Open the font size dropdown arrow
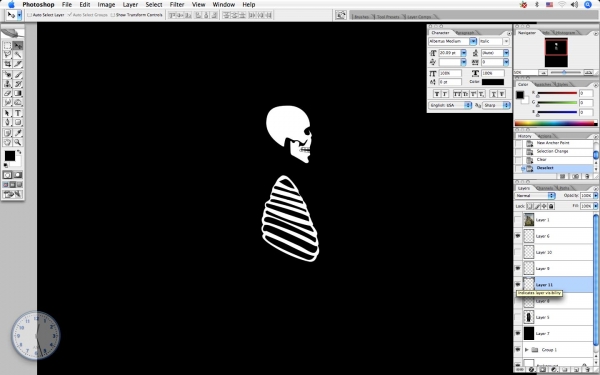Image resolution: width=600 pixels, height=375 pixels. click(x=464, y=53)
